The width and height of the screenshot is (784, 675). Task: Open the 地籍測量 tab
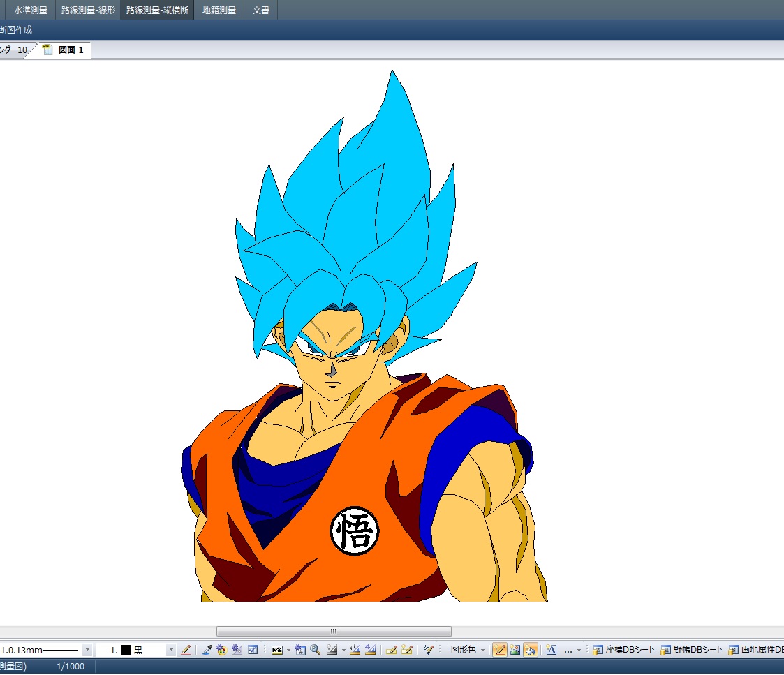[219, 10]
